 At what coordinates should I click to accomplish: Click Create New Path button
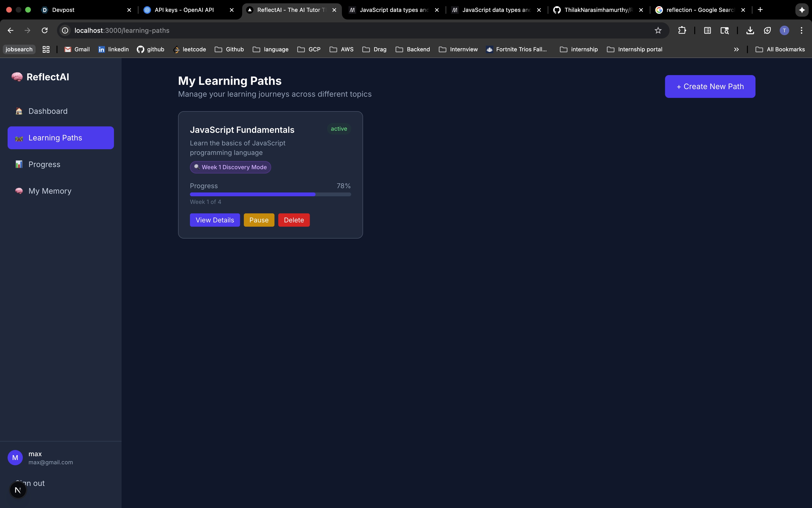710,86
